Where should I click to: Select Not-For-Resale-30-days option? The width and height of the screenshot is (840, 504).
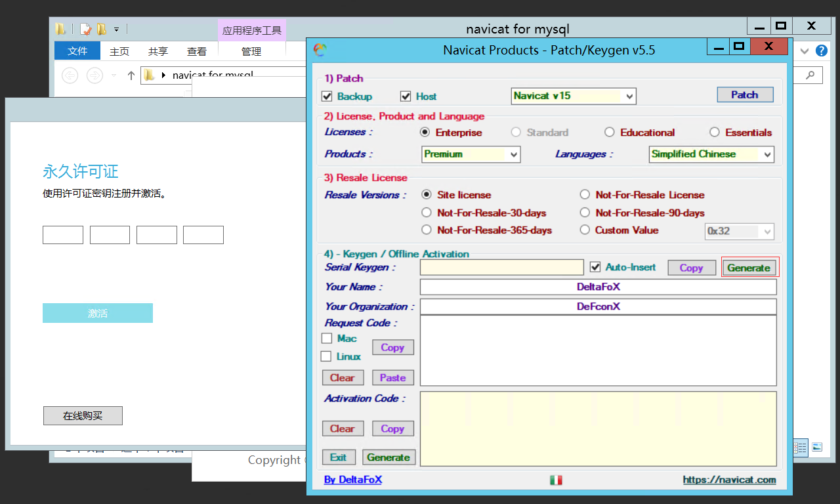coord(427,213)
